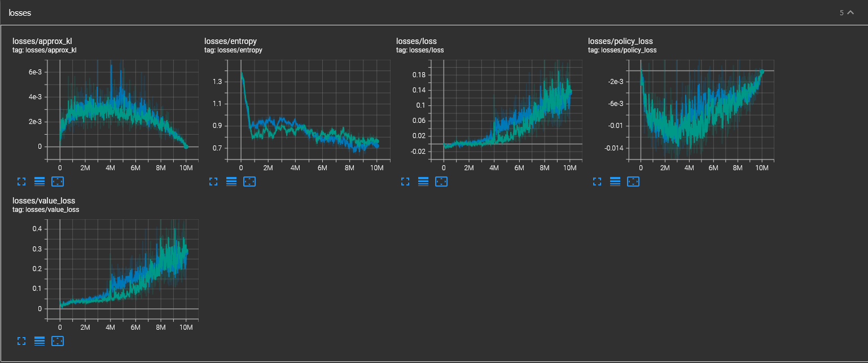This screenshot has width=868, height=363.
Task: Expand approx_kl chart to full size
Action: click(21, 181)
